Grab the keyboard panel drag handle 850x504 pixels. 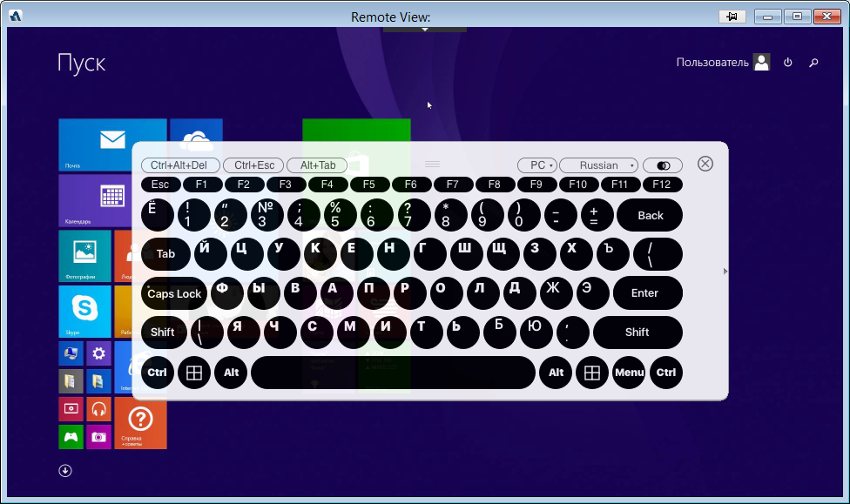coord(432,164)
